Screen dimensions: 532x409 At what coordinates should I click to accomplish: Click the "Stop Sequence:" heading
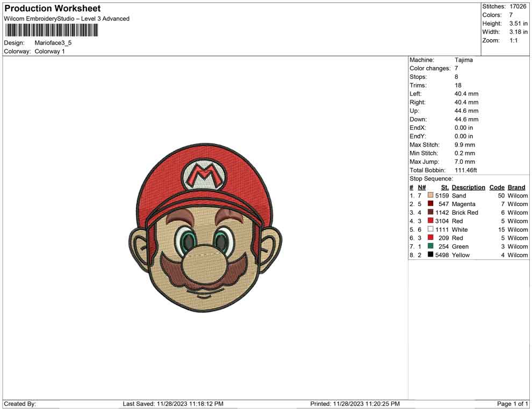click(x=431, y=179)
